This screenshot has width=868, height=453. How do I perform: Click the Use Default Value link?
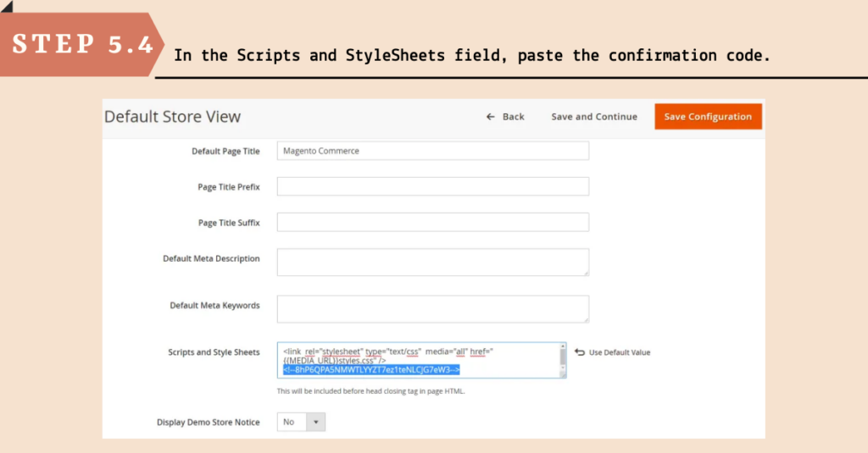point(620,352)
